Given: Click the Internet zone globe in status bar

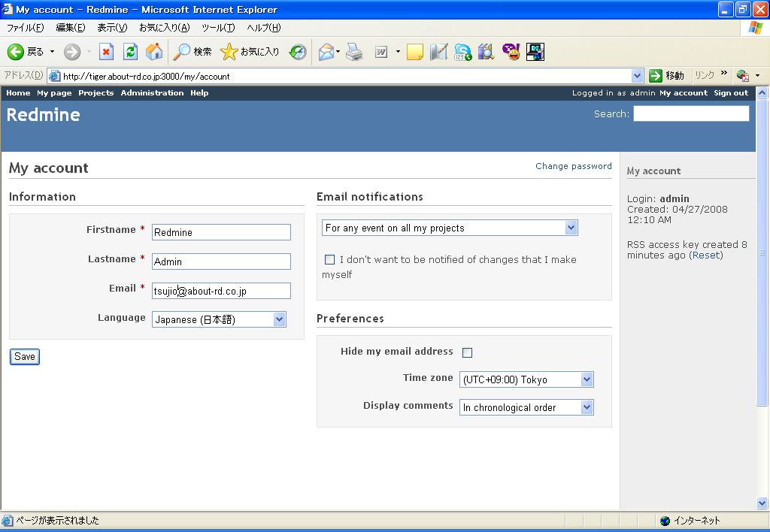Looking at the screenshot, I should [x=665, y=521].
